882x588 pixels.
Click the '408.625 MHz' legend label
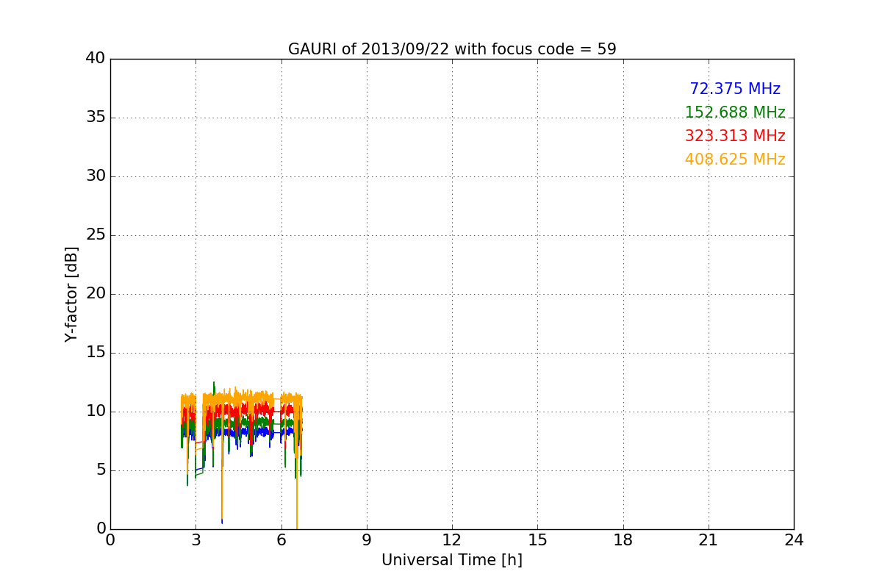tap(735, 159)
